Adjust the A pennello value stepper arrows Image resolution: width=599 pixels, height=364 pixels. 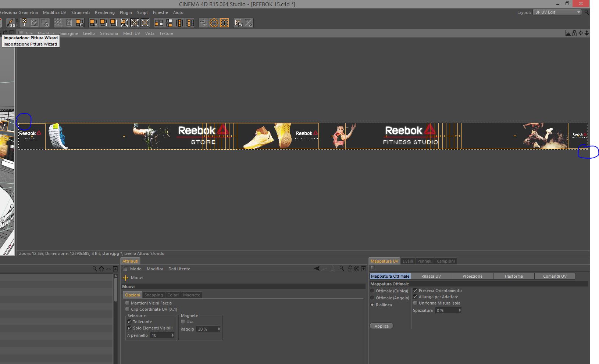click(x=172, y=335)
